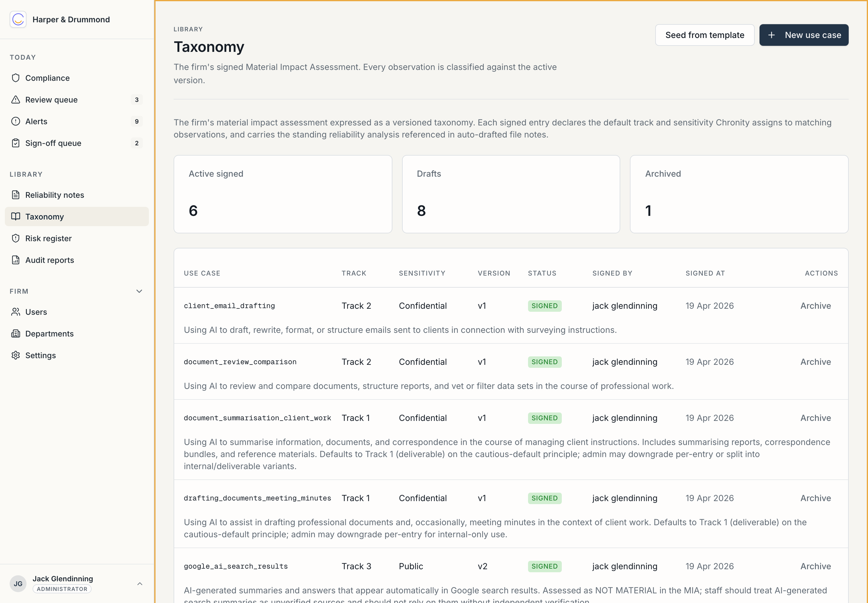Open the Risk register
The image size is (868, 603).
[x=77, y=238]
